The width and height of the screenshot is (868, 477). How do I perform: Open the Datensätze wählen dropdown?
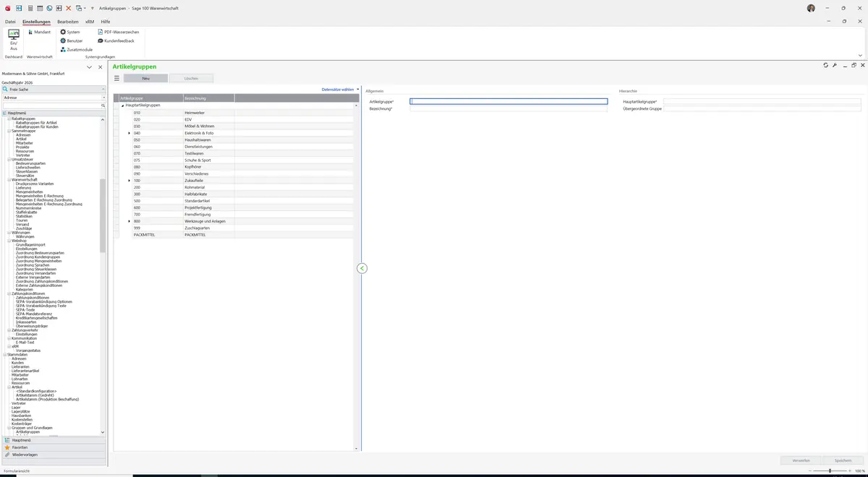click(x=340, y=90)
